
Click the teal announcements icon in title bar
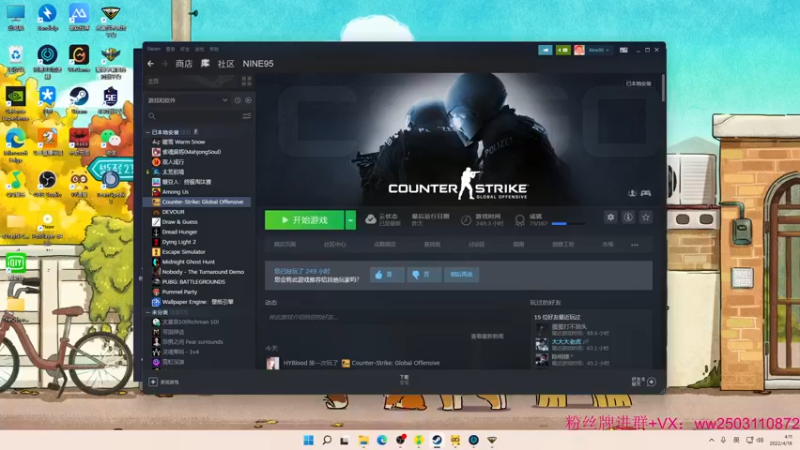[x=545, y=50]
